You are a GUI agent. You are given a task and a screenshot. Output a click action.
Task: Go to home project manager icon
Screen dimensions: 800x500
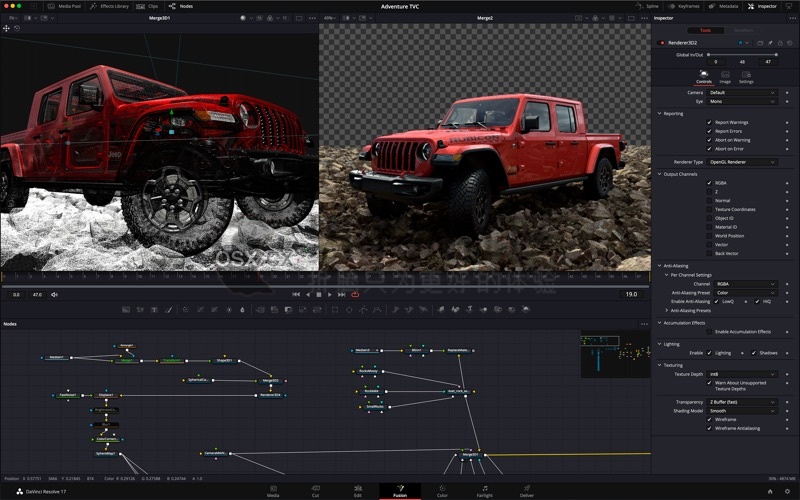[770, 491]
